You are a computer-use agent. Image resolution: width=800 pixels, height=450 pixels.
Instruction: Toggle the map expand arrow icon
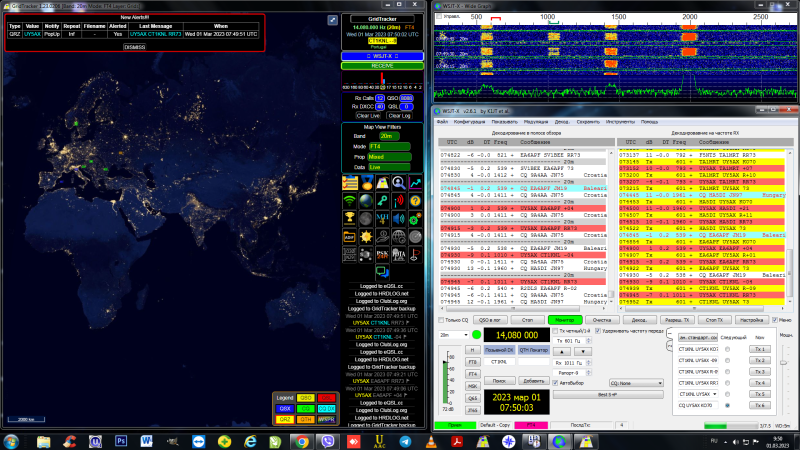(332, 20)
